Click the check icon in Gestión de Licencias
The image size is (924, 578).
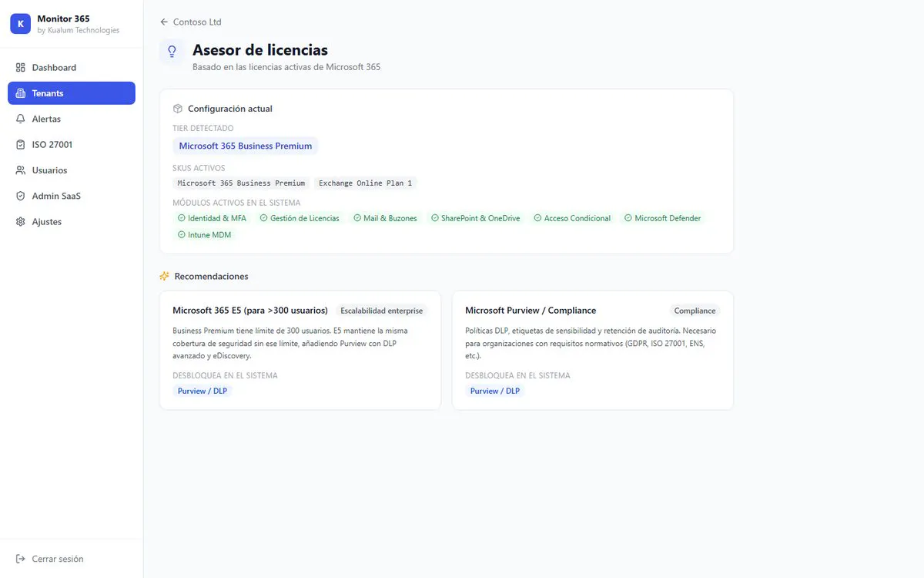click(x=264, y=218)
